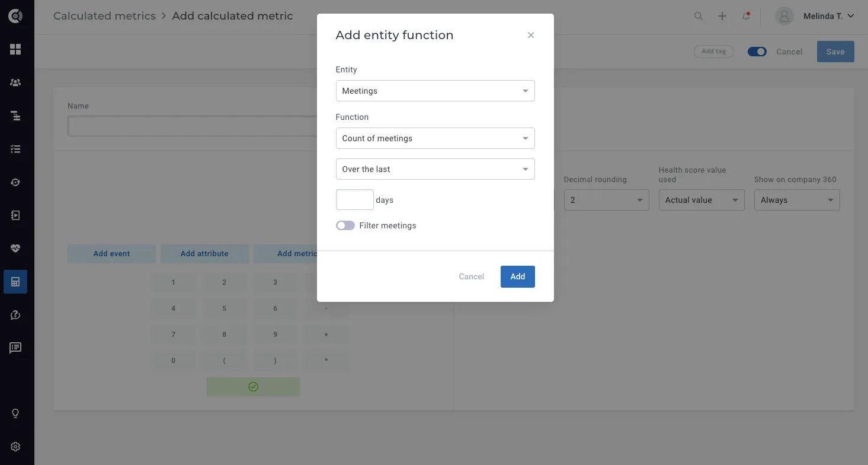Open the Show on company 360 dropdown
This screenshot has width=868, height=465.
[x=797, y=200]
